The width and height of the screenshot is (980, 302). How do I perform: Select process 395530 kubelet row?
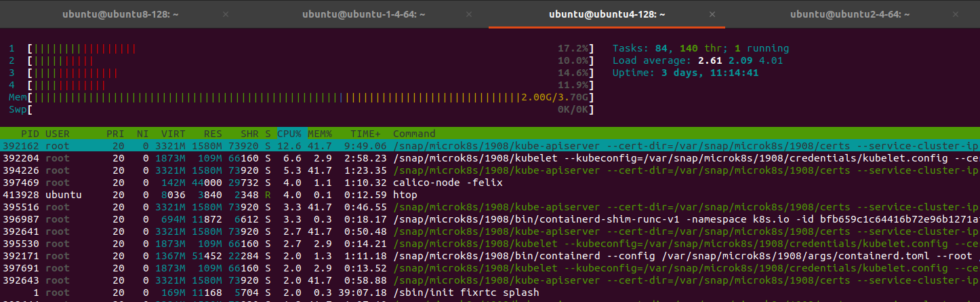coord(490,244)
